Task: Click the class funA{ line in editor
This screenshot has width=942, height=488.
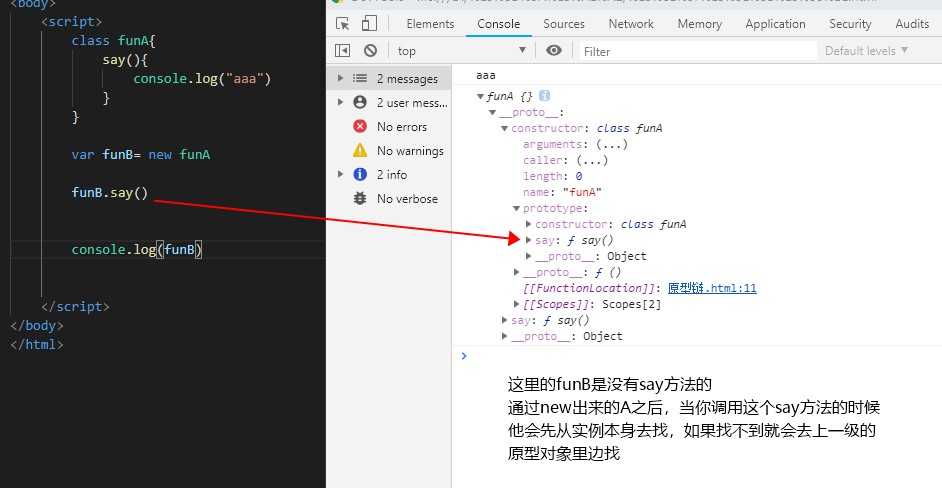Action: tap(114, 40)
